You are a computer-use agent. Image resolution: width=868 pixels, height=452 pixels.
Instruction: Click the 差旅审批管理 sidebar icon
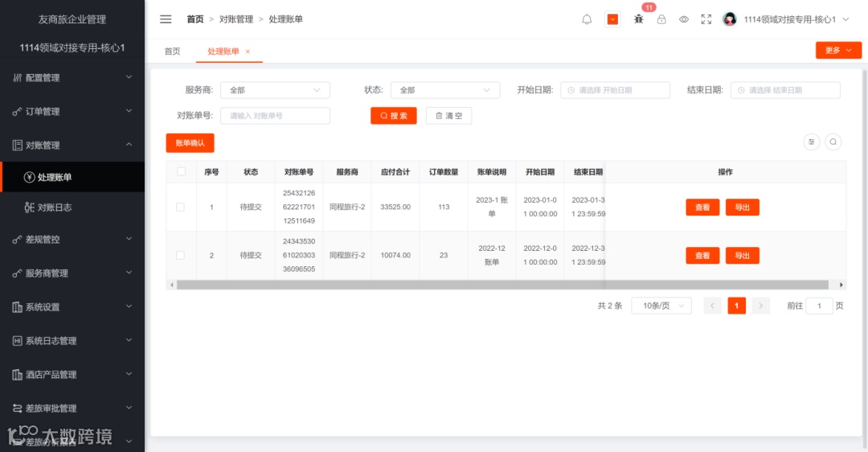tap(17, 409)
